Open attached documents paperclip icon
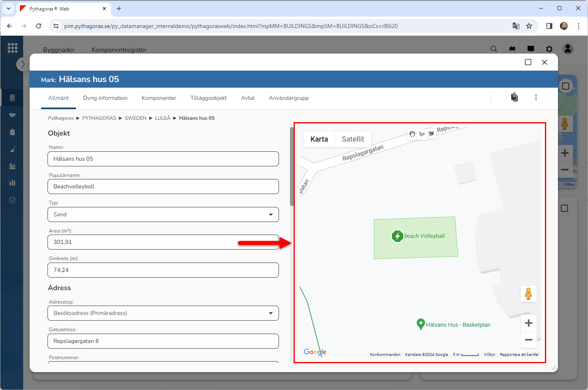The height and width of the screenshot is (390, 588). pos(514,97)
